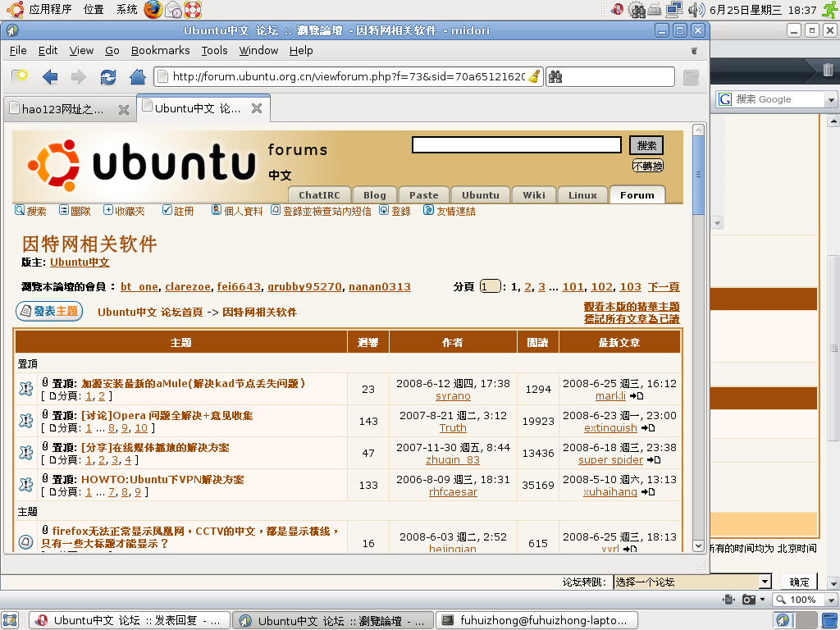The width and height of the screenshot is (840, 630).
Task: Click 發表主題 new topic button
Action: click(49, 311)
